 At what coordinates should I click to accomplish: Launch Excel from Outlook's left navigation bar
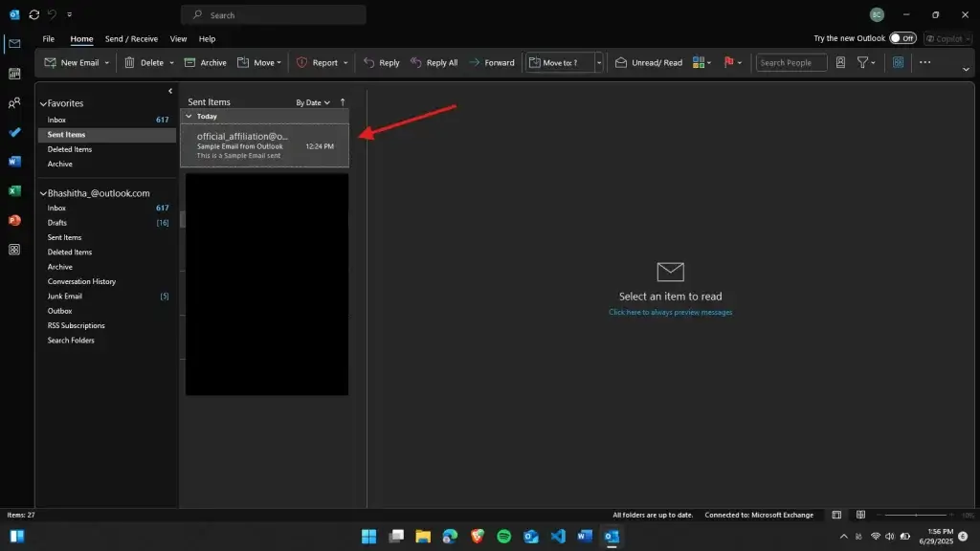pyautogui.click(x=14, y=191)
